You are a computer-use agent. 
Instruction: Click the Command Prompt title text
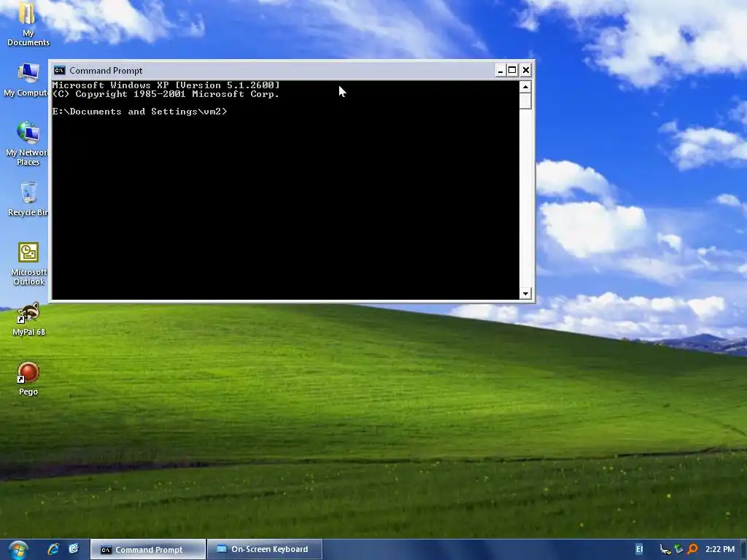(106, 71)
